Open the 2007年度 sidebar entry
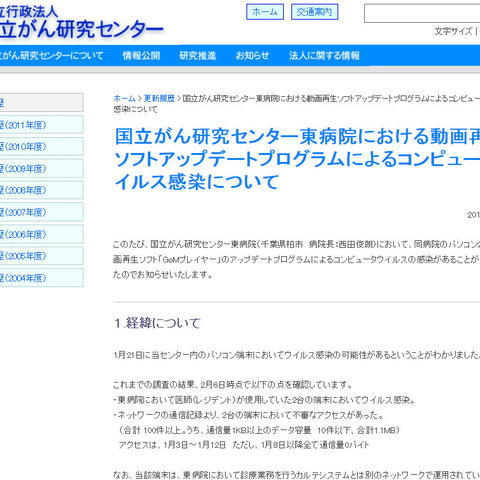 click(41, 212)
